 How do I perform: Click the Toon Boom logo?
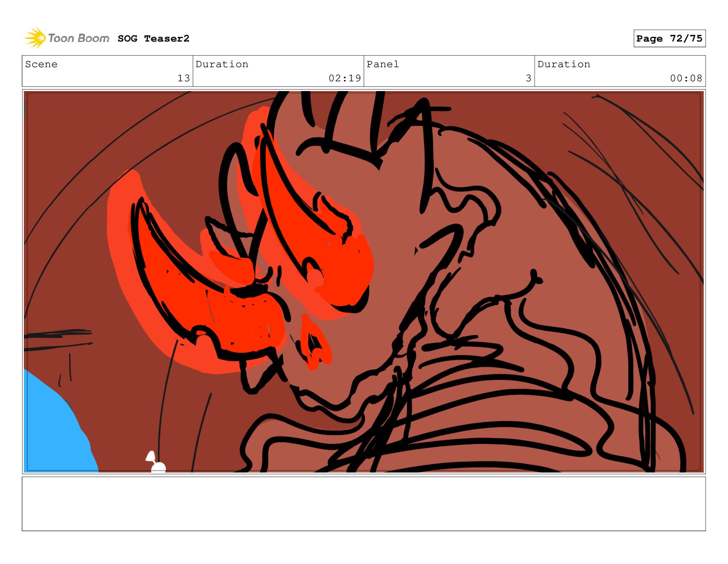(x=66, y=38)
